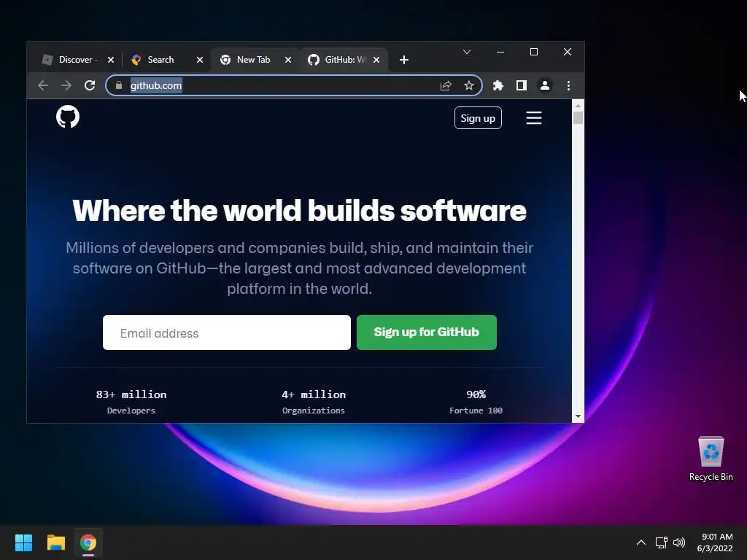This screenshot has width=747, height=560.
Task: View site info via padlock icon
Action: coord(119,85)
